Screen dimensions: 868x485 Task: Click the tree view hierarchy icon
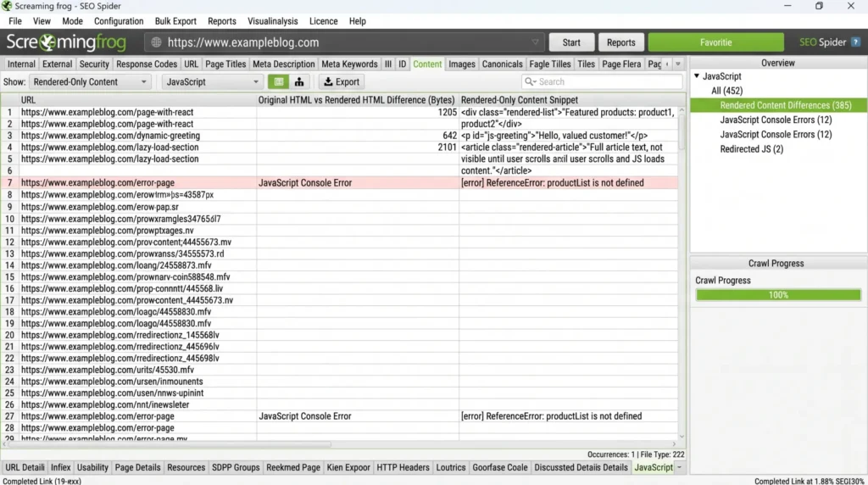[x=299, y=82]
